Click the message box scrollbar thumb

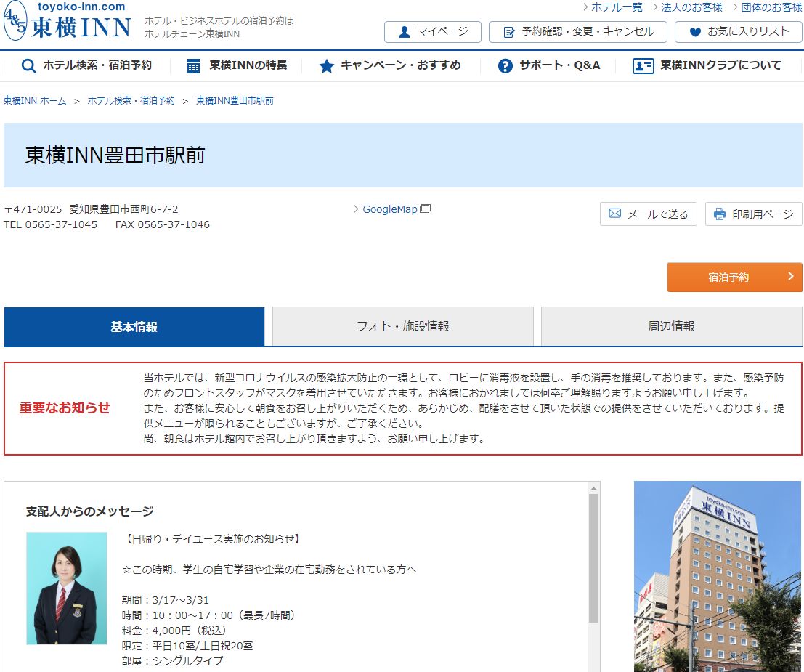(x=593, y=558)
